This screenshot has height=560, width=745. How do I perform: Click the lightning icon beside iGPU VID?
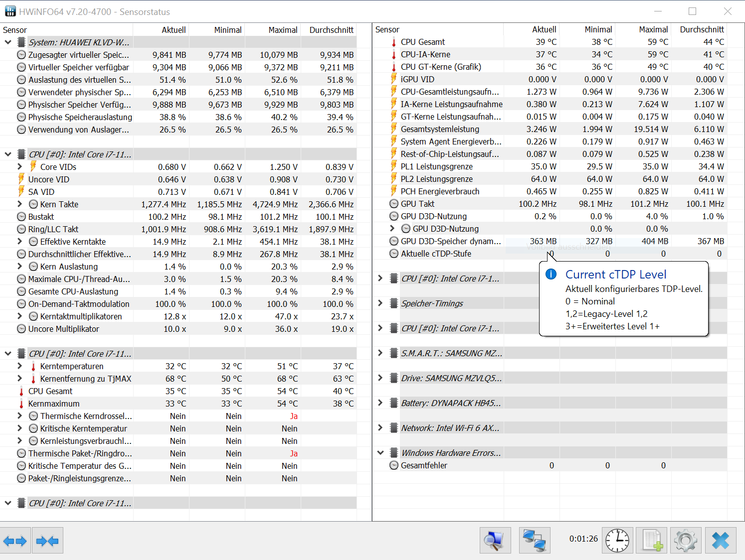click(393, 79)
